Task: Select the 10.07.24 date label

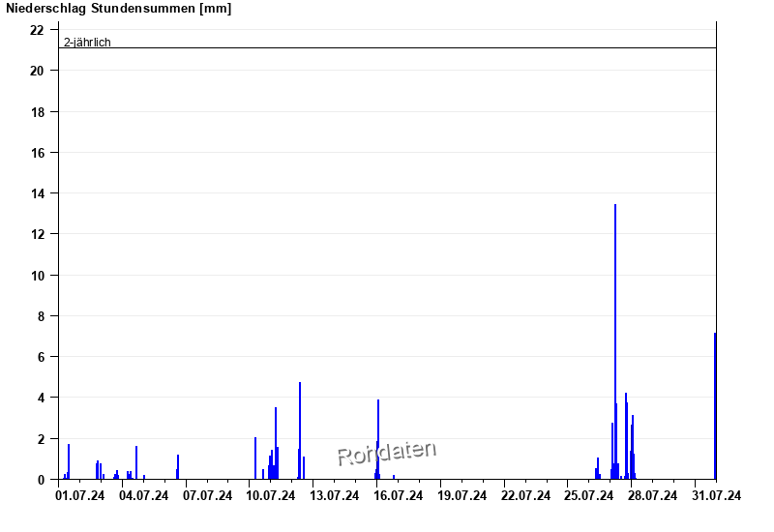Action: (271, 496)
